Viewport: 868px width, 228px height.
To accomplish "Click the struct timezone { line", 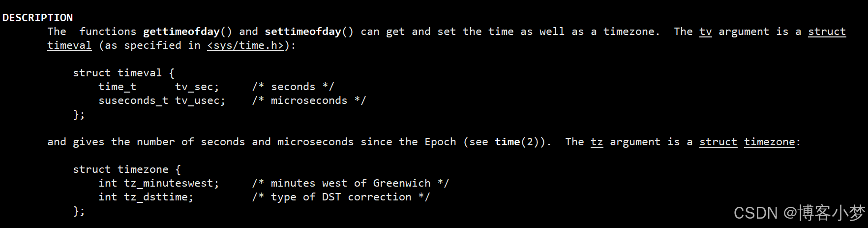I will tap(127, 169).
